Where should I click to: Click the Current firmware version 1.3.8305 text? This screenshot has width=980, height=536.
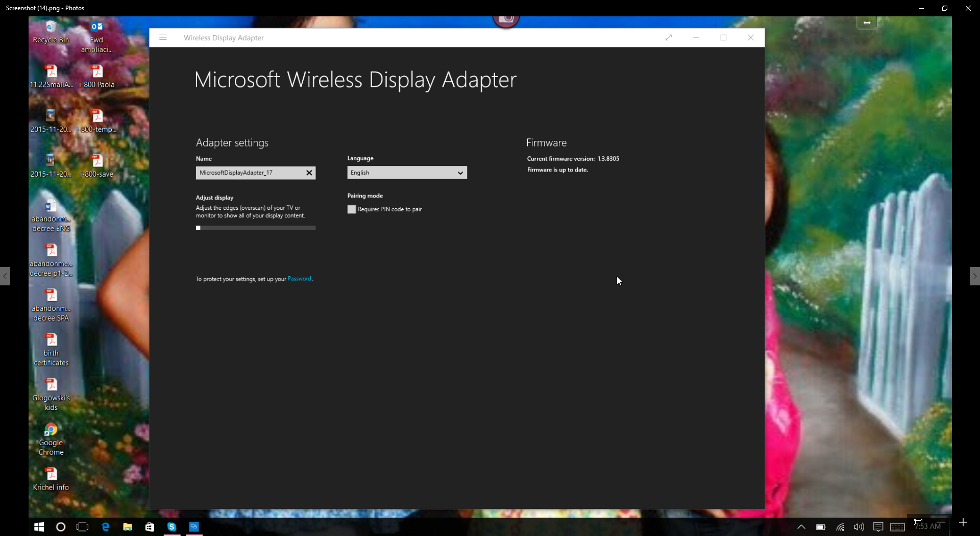tap(573, 159)
